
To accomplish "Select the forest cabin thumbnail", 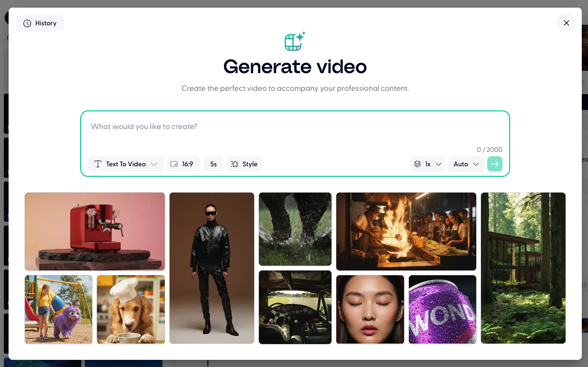I will click(523, 268).
